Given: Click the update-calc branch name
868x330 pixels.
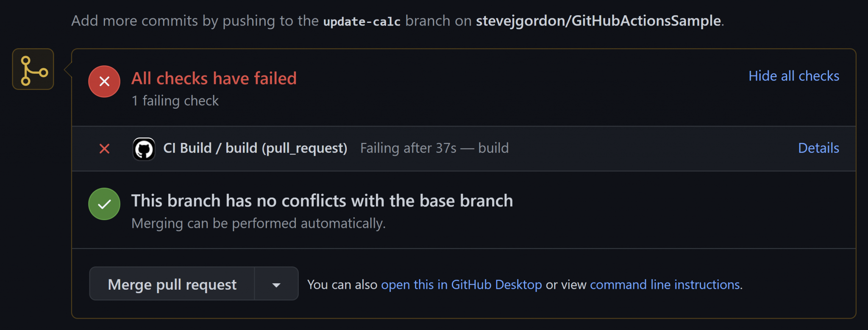Looking at the screenshot, I should [x=362, y=21].
